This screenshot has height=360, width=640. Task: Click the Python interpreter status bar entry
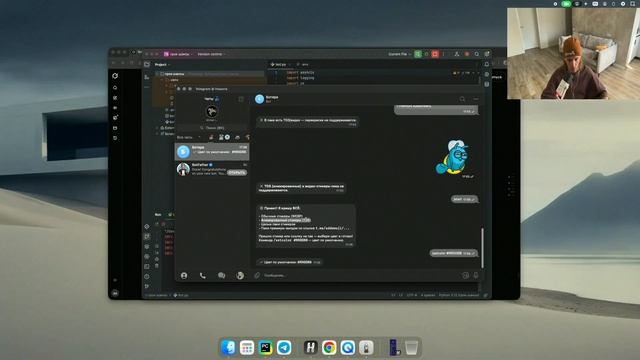pos(458,295)
